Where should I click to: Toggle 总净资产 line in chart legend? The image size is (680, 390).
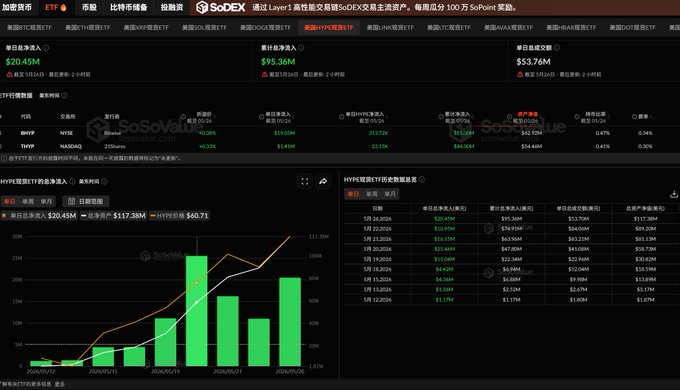113,216
